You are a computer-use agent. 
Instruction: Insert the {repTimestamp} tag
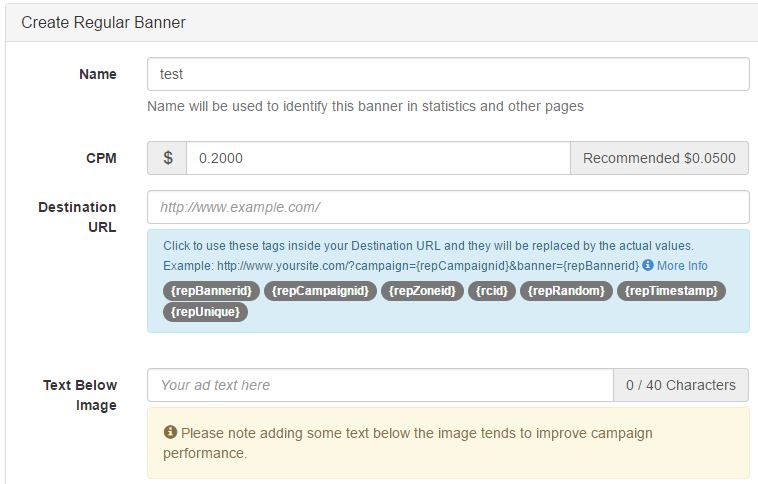[671, 291]
